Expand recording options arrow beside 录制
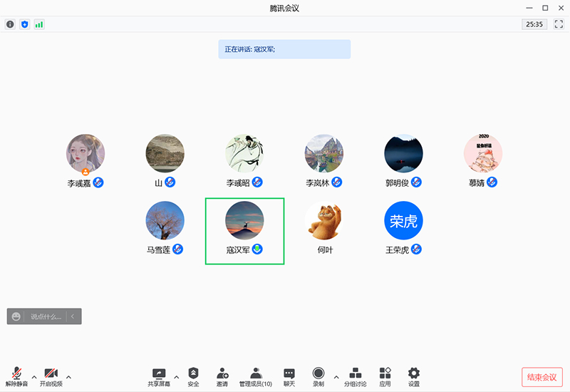This screenshot has width=570, height=392. pyautogui.click(x=336, y=376)
